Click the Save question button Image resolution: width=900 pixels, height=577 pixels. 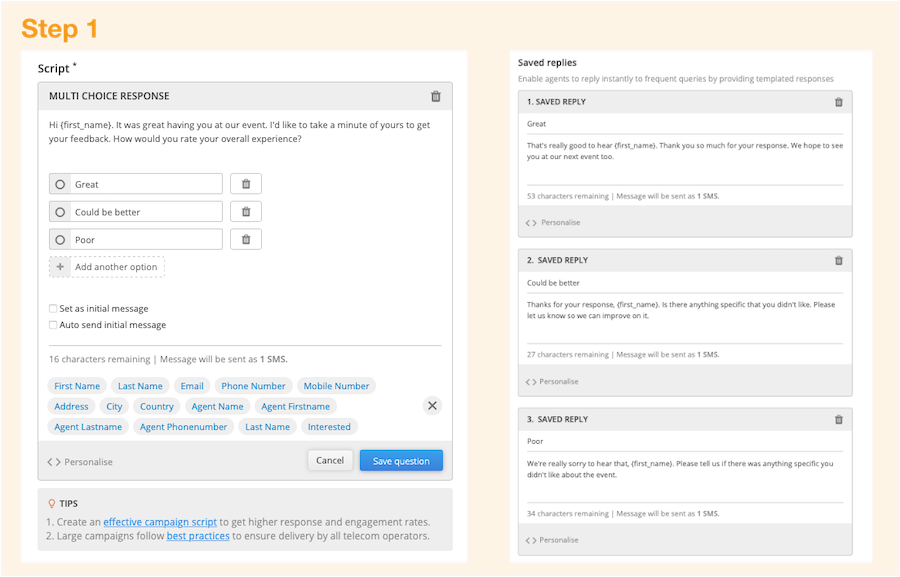tap(401, 460)
